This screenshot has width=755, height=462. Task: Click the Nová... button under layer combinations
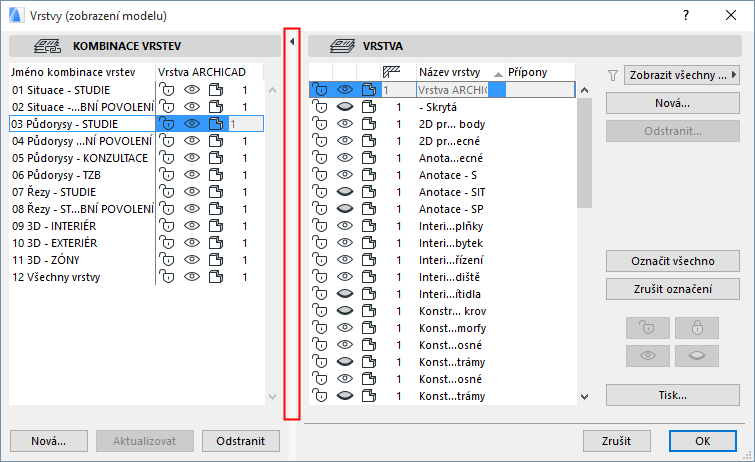49,441
